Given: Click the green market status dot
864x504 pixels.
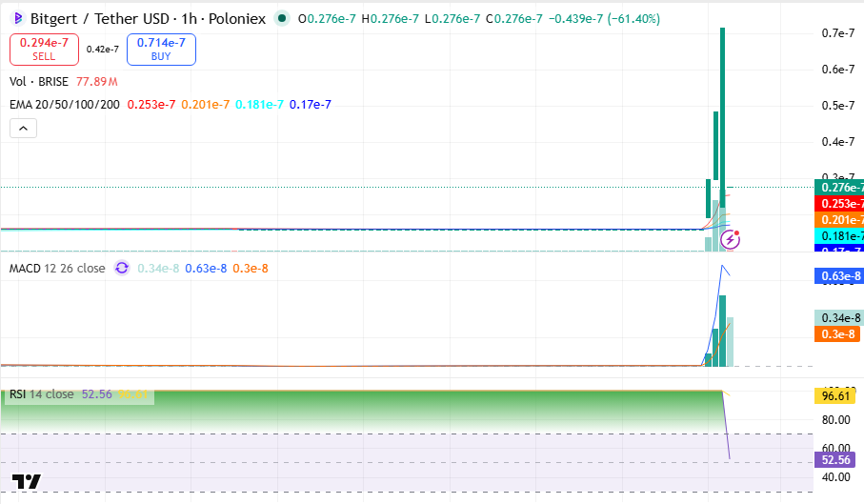Looking at the screenshot, I should pos(282,18).
